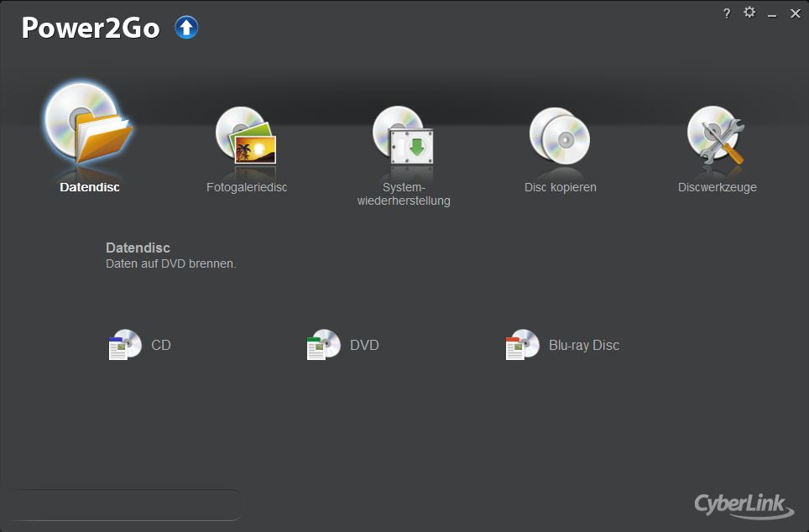Click the Power2Go title logo

pos(91,28)
